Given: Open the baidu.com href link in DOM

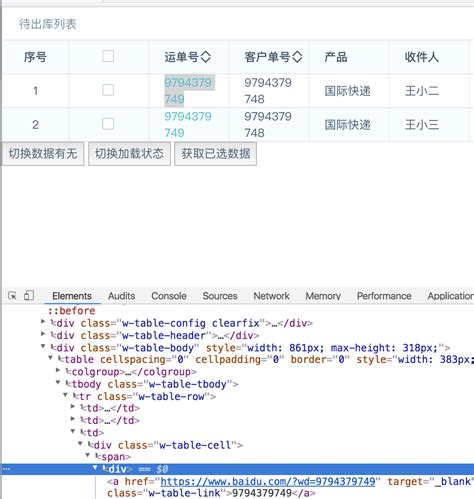Looking at the screenshot, I should click(268, 481).
